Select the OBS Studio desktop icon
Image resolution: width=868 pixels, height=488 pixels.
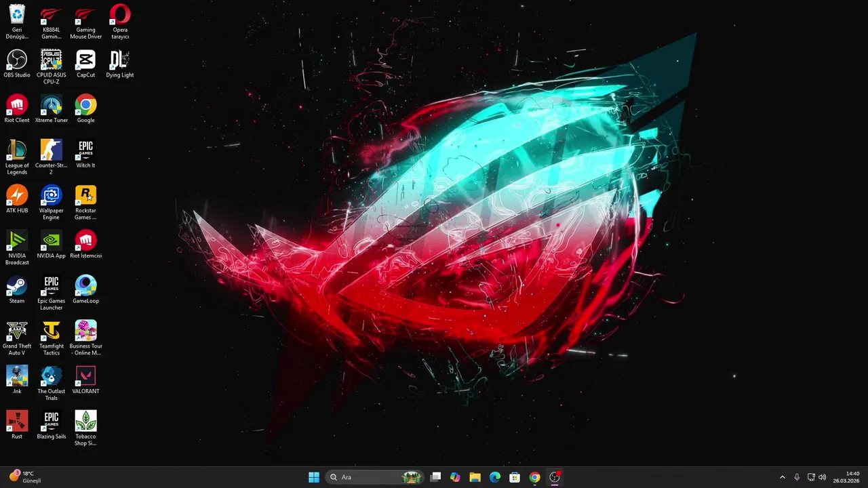coord(17,64)
